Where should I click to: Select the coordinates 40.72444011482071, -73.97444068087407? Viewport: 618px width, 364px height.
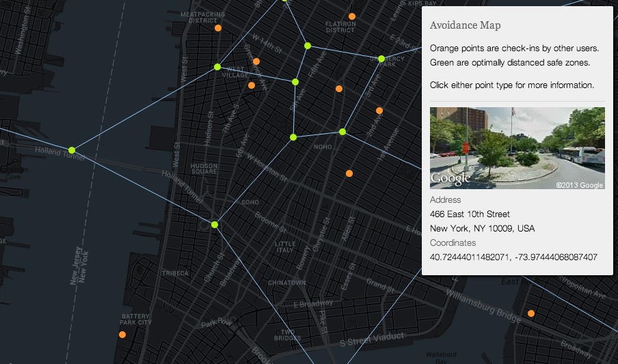[x=513, y=257]
